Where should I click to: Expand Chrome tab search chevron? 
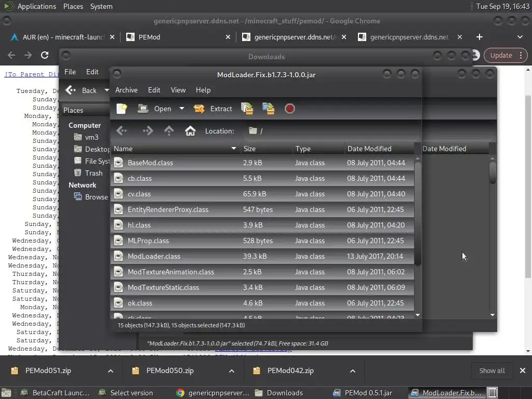[x=520, y=37]
